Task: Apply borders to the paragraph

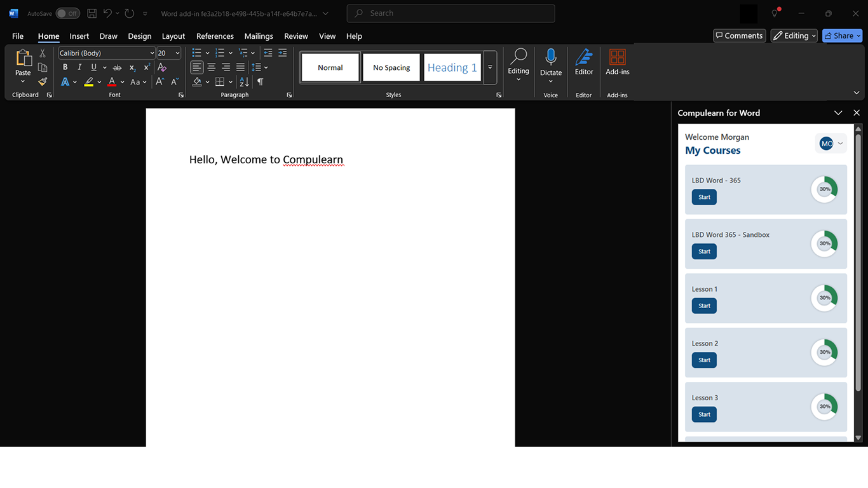Action: click(220, 82)
